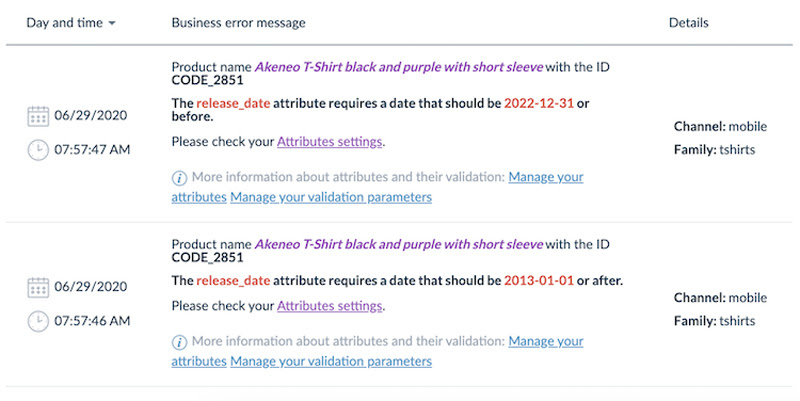Click the 2022-12-31 date in the first error
This screenshot has width=800, height=401.
tap(540, 103)
